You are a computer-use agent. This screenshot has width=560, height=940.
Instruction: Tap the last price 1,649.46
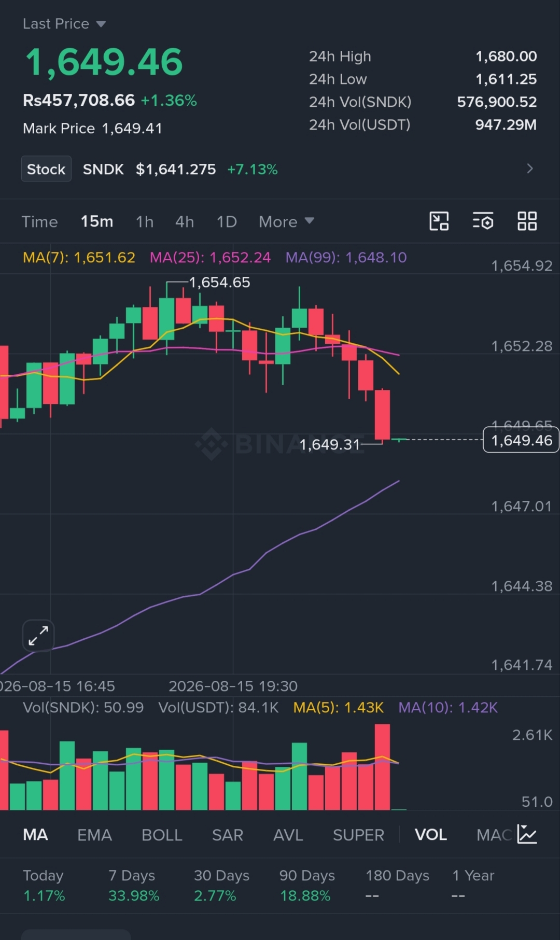(x=104, y=62)
